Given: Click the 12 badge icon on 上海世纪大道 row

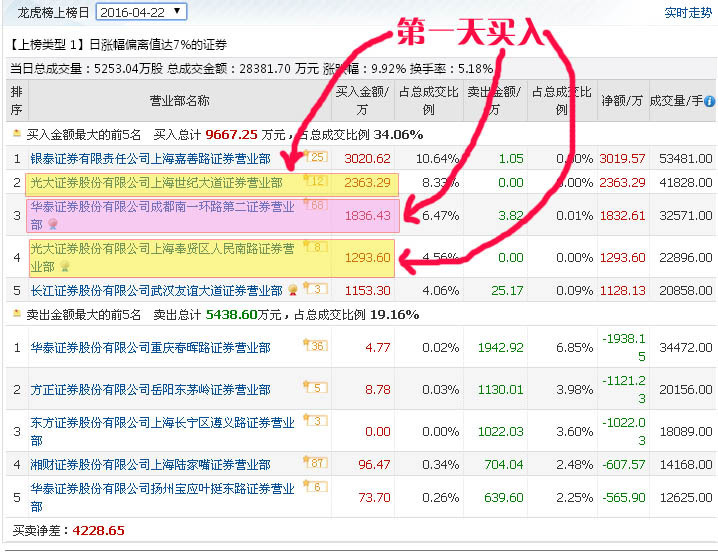Looking at the screenshot, I should click(315, 180).
